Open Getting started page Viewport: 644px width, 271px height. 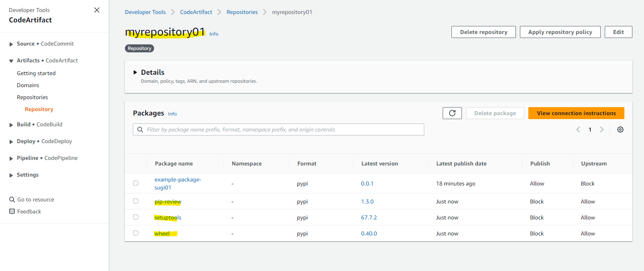[36, 73]
